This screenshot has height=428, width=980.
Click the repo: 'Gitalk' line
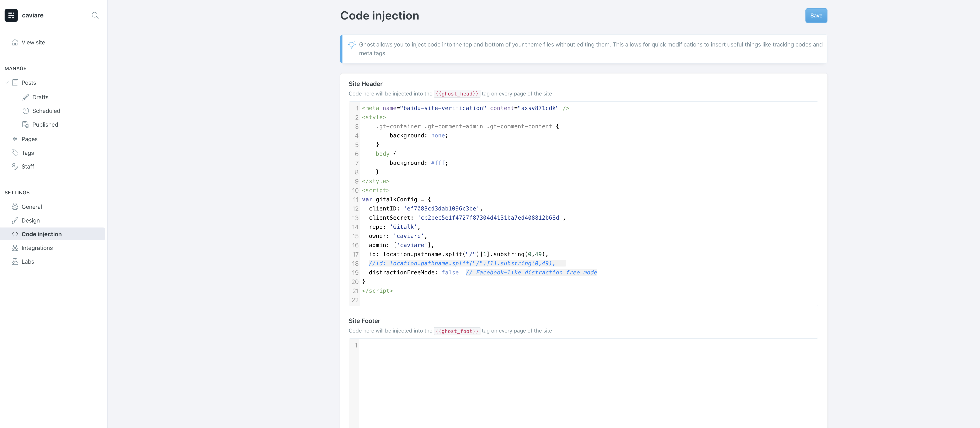(394, 226)
